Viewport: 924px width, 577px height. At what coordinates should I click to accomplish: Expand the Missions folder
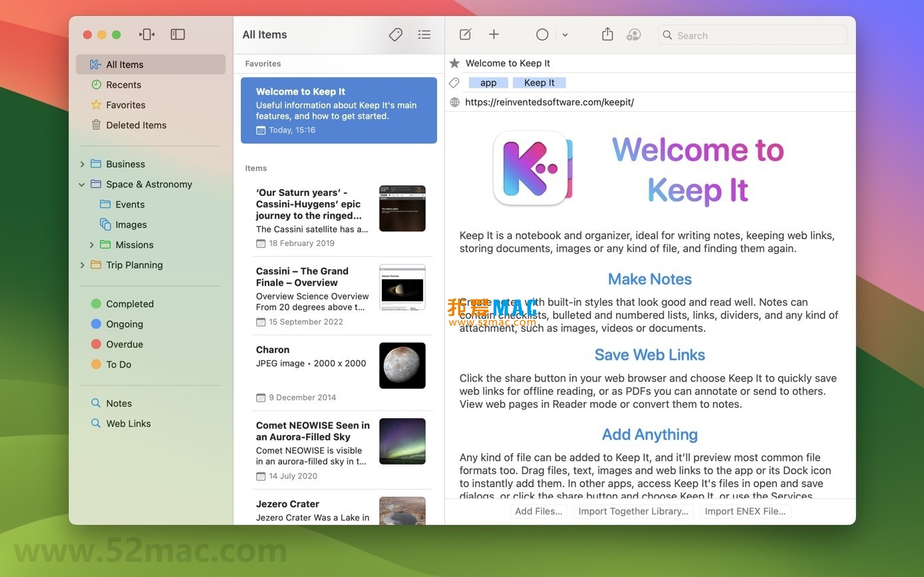click(92, 245)
